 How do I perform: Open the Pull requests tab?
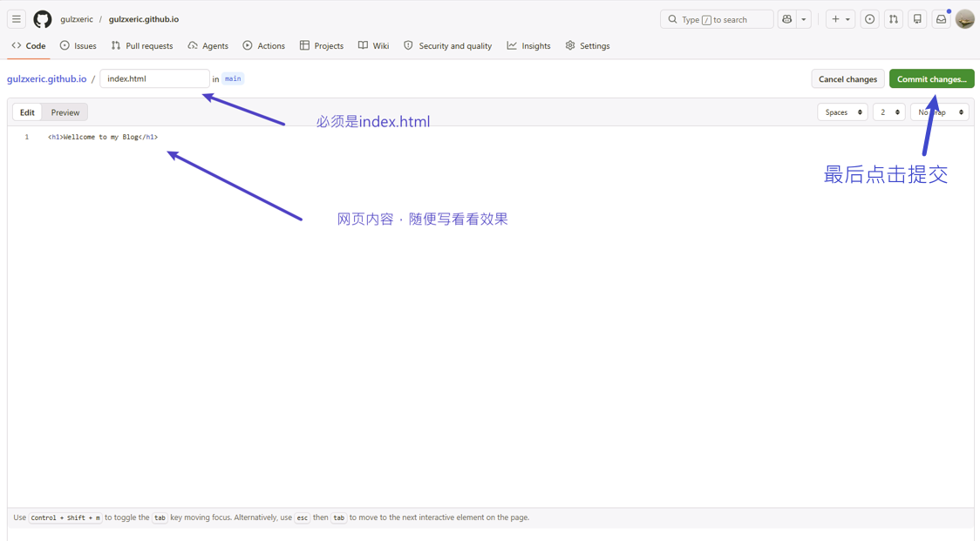pyautogui.click(x=142, y=45)
